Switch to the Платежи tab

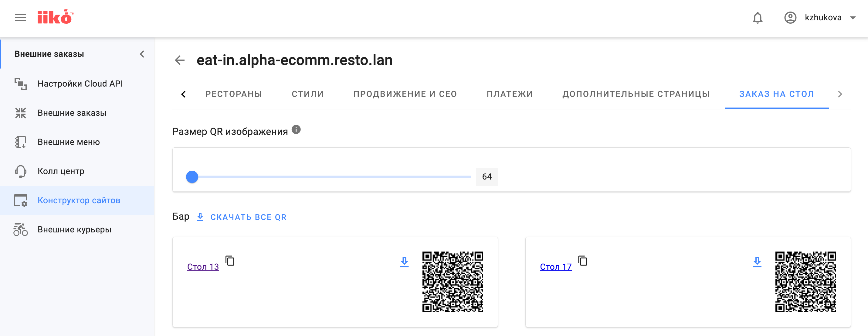coord(510,94)
